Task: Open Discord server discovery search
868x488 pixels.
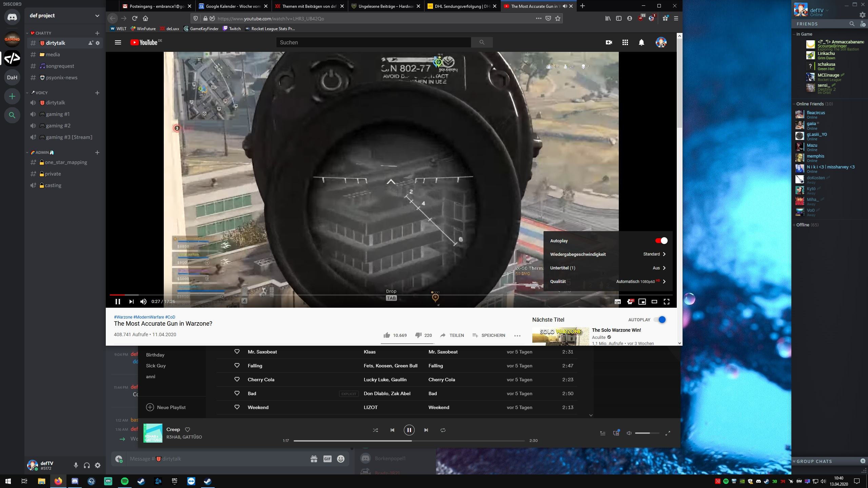Action: [12, 115]
